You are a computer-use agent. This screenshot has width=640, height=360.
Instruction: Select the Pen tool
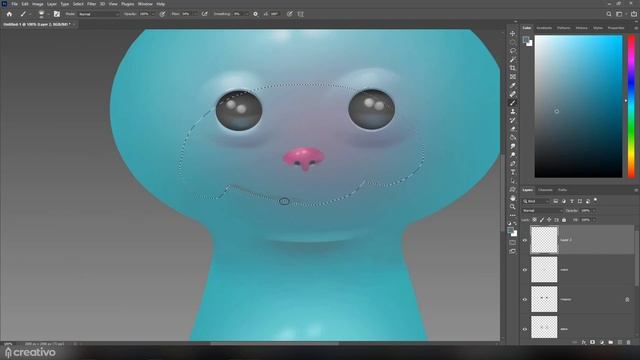512,163
